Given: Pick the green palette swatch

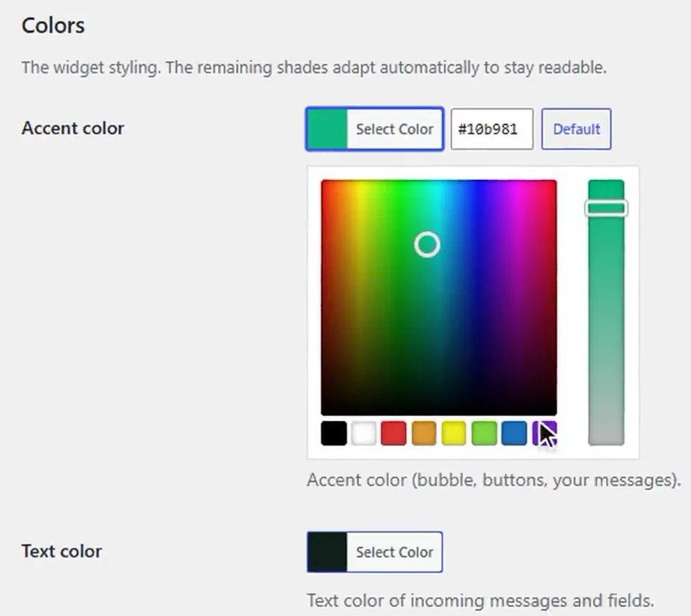Looking at the screenshot, I should pyautogui.click(x=484, y=433).
